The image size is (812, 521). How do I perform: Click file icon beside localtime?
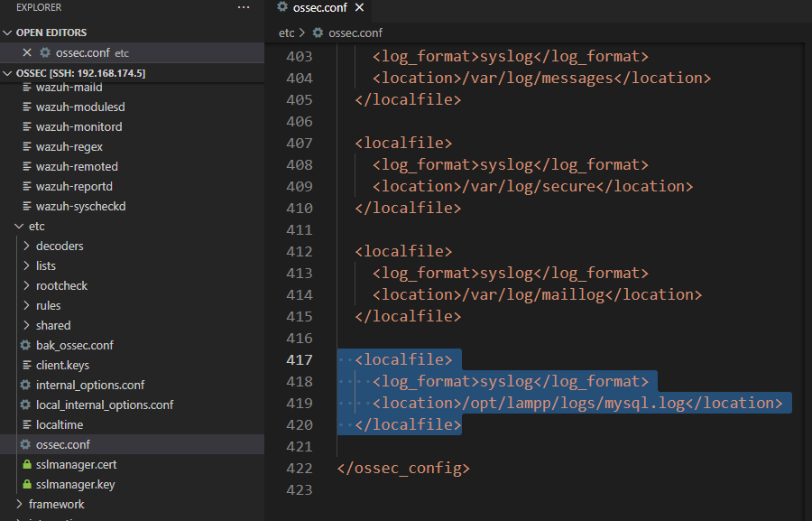click(x=27, y=424)
